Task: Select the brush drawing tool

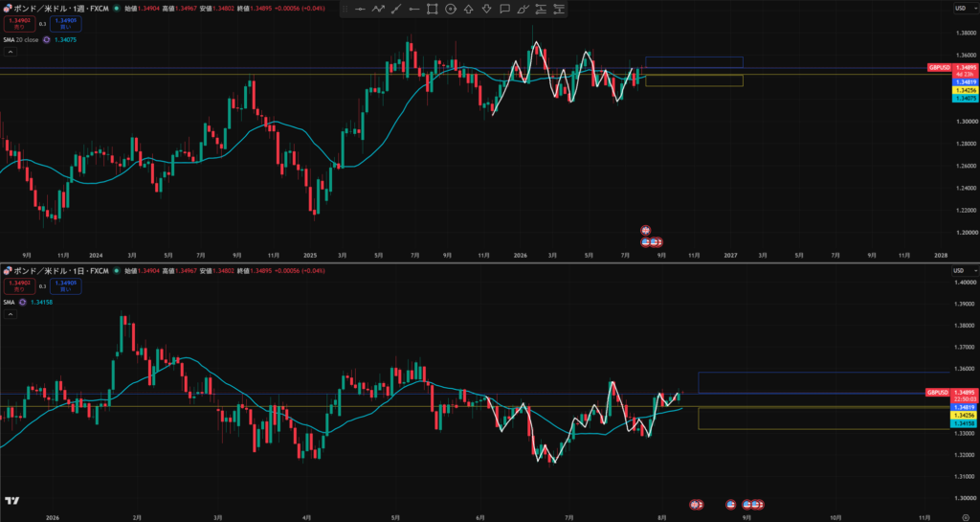Action: (x=523, y=9)
